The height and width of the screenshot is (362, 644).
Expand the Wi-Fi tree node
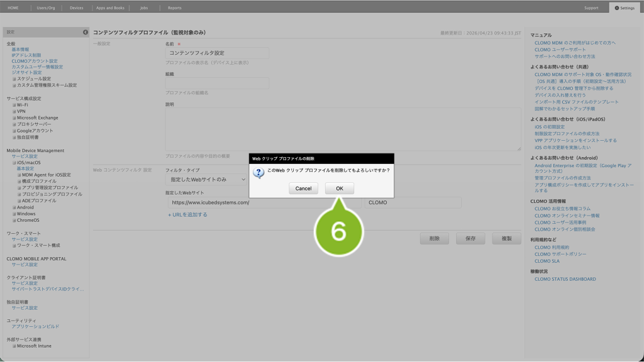click(14, 105)
